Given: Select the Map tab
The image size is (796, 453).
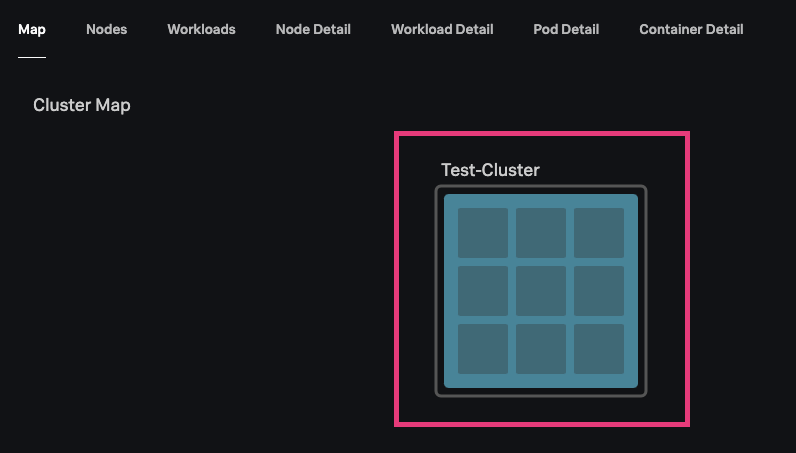Looking at the screenshot, I should (x=32, y=29).
